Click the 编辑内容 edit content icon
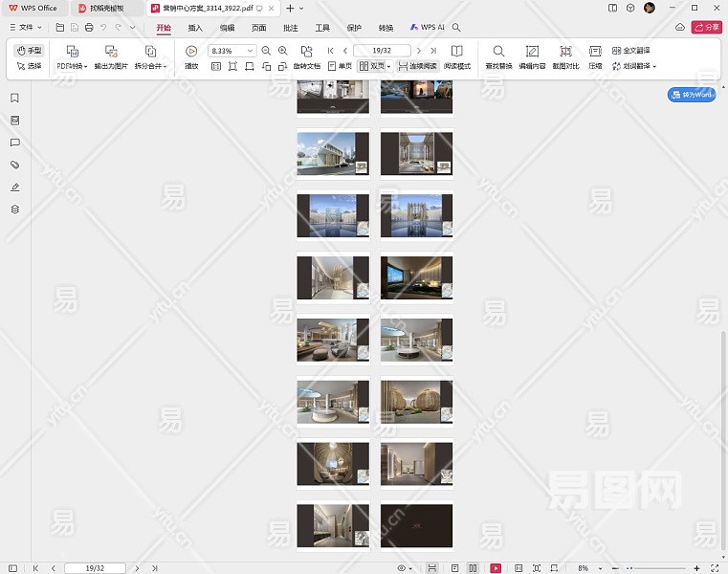 tap(533, 51)
